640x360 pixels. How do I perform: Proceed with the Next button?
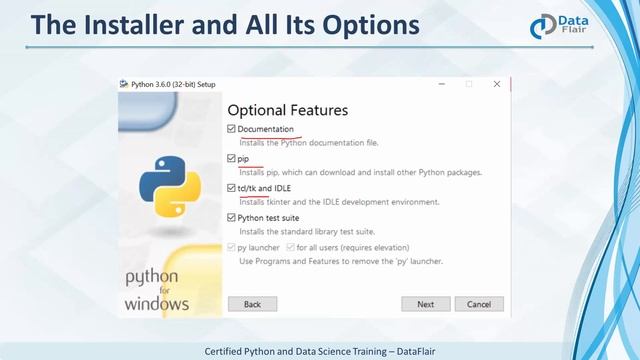click(x=426, y=304)
